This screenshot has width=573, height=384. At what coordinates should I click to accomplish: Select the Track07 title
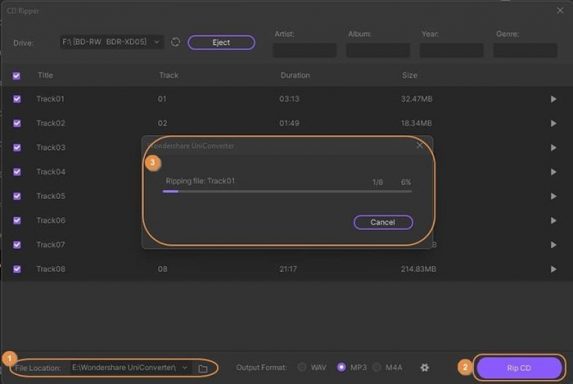tap(50, 245)
